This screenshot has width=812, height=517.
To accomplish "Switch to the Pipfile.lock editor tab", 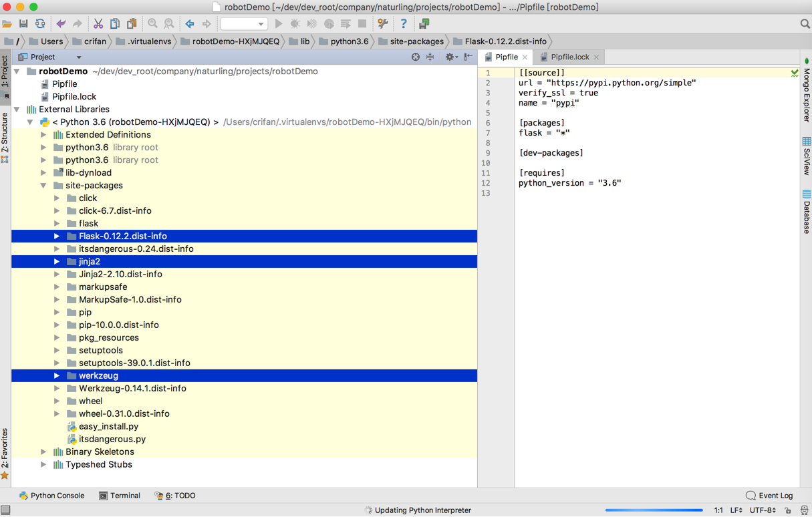I will point(569,57).
